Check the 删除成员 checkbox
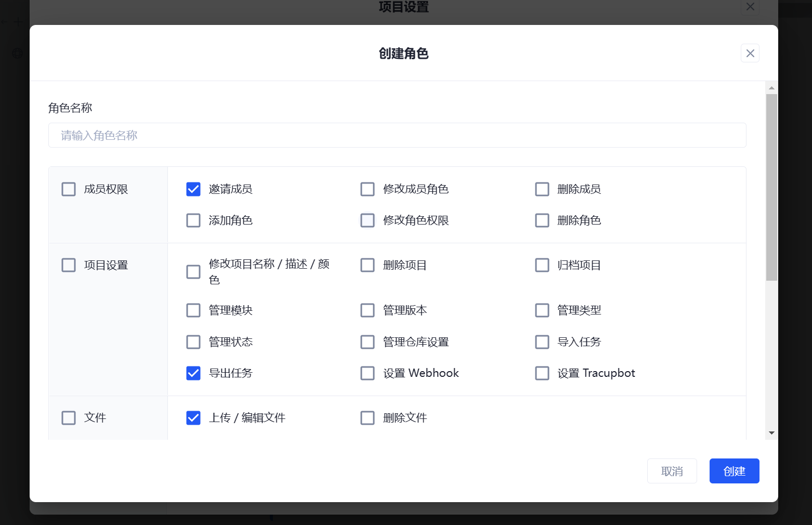 click(x=542, y=189)
